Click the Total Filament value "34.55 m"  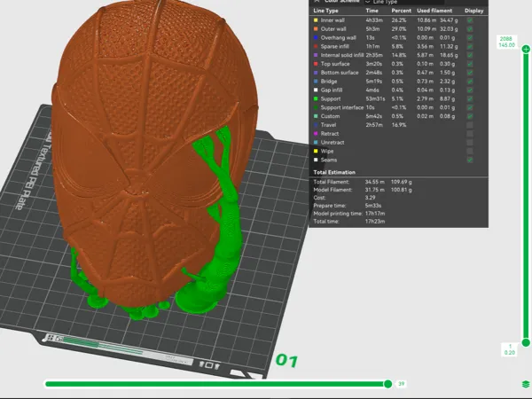pyautogui.click(x=374, y=182)
